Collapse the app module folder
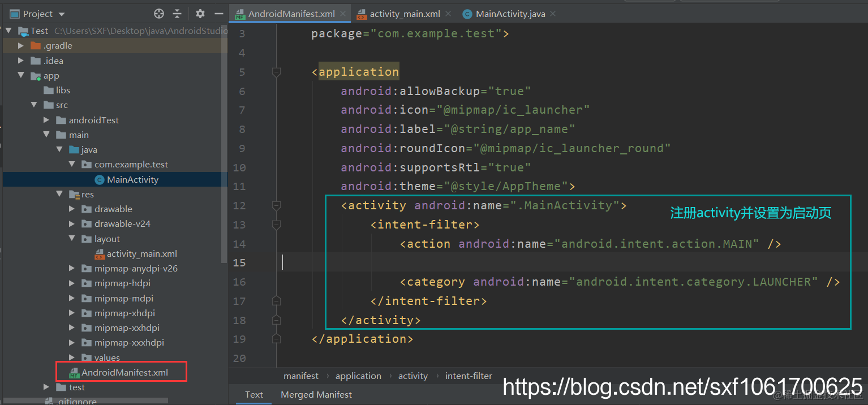 tap(21, 75)
